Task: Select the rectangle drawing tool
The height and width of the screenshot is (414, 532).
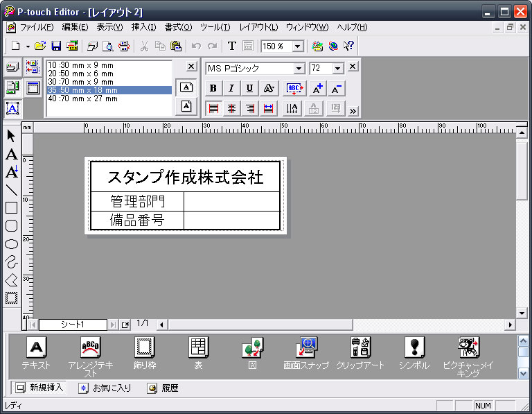Action: (11, 208)
